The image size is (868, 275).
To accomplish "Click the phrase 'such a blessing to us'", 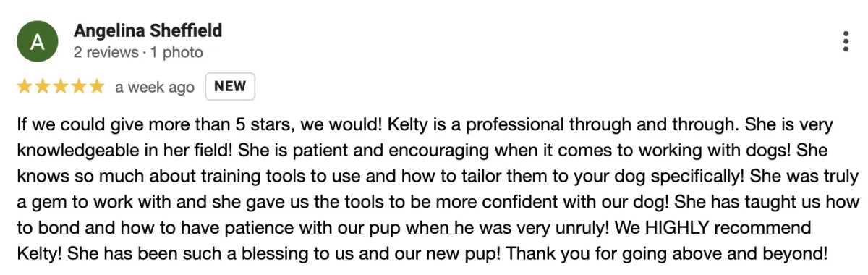I will (248, 255).
